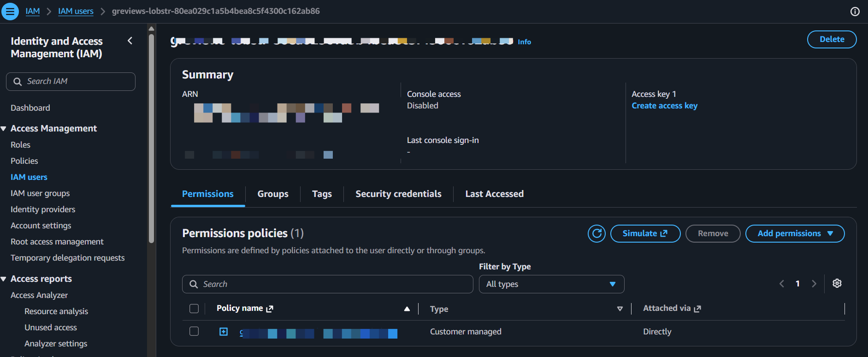
Task: Refresh the permissions policies list
Action: click(596, 233)
